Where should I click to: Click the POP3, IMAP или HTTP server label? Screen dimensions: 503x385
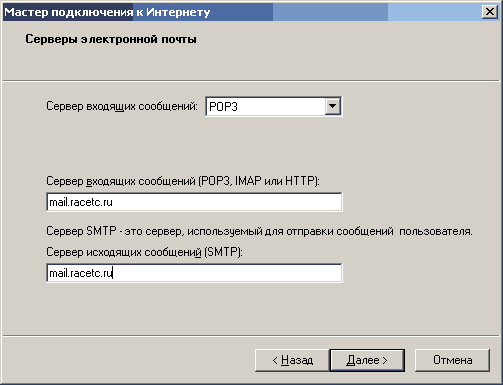(x=183, y=181)
